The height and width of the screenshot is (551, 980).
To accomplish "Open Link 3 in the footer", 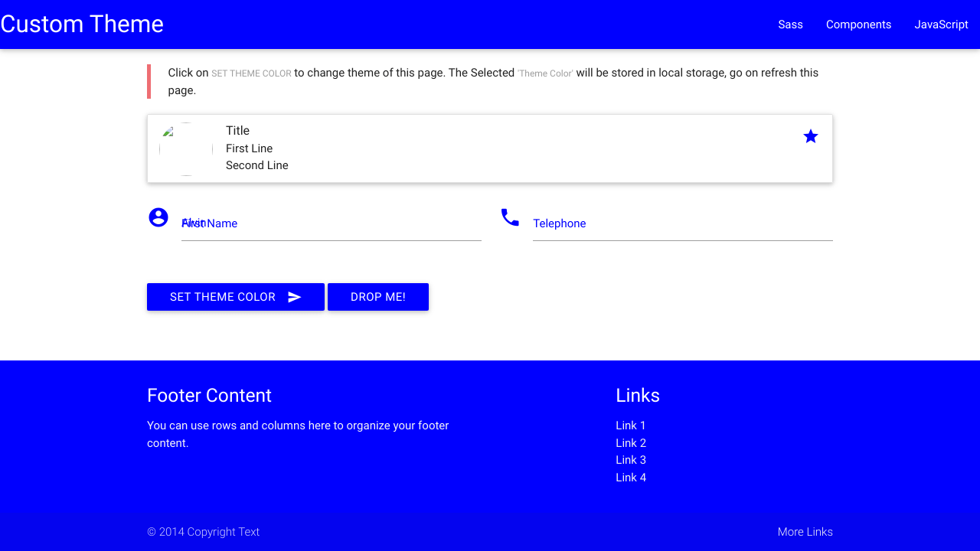I will tap(630, 460).
